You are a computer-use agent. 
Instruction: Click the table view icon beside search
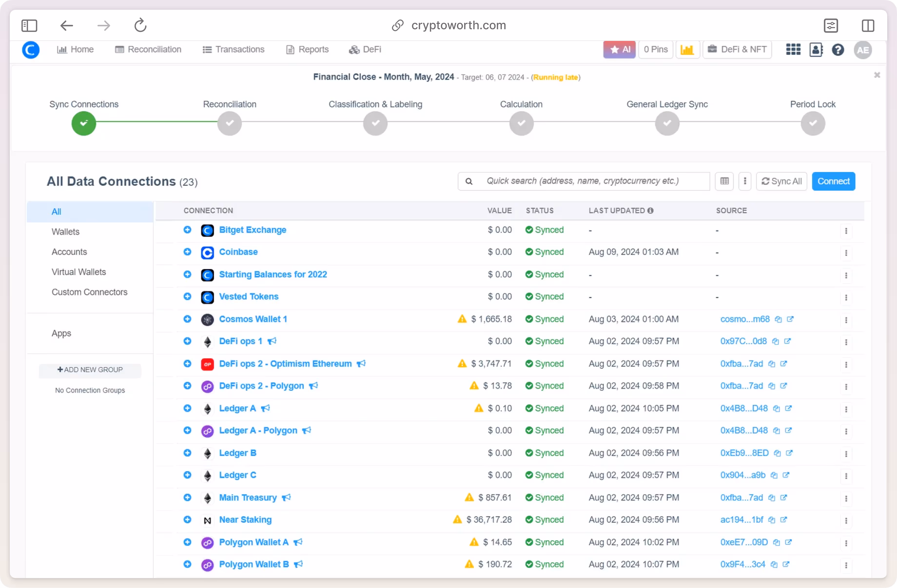pos(724,181)
